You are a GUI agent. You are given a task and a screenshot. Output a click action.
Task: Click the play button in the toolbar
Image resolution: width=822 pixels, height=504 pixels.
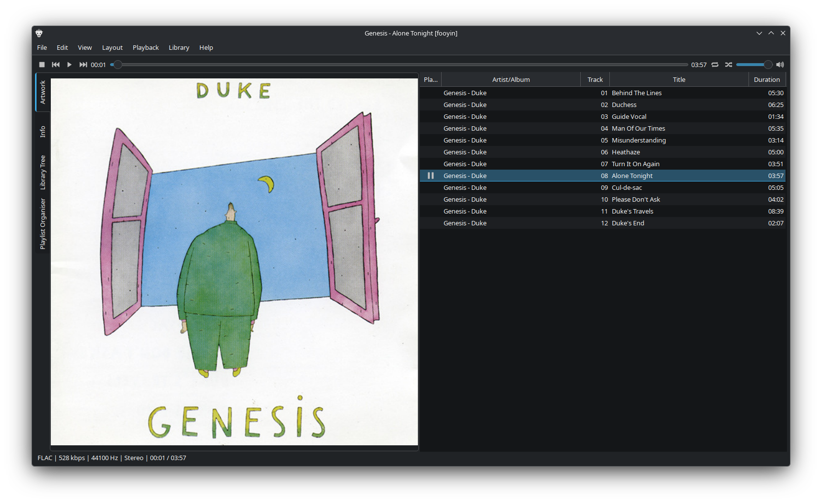click(70, 65)
